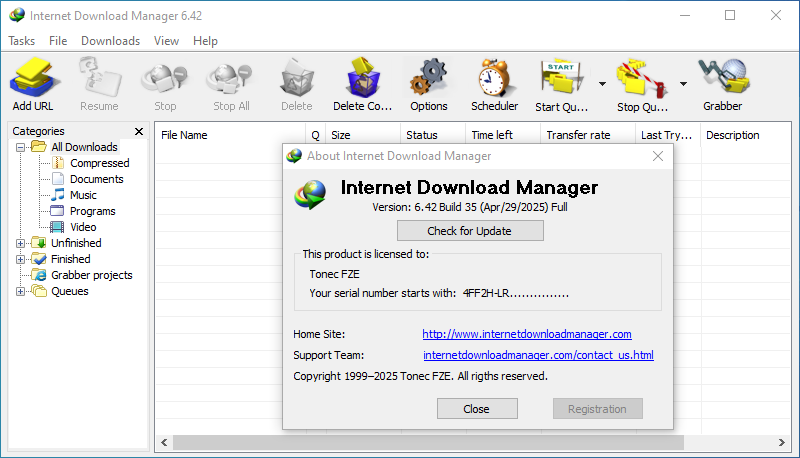Click the Programs category window icon
This screenshot has width=800, height=458.
[x=58, y=211]
